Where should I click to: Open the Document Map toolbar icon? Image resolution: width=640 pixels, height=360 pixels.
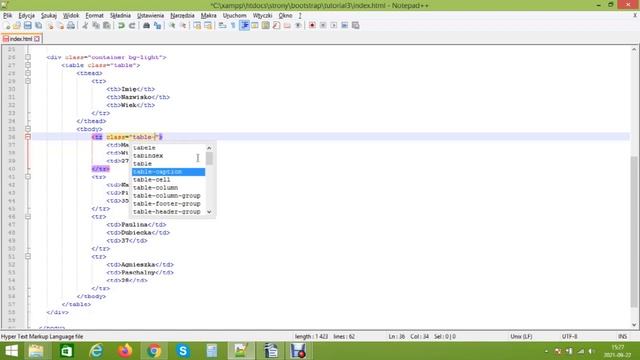click(266, 25)
